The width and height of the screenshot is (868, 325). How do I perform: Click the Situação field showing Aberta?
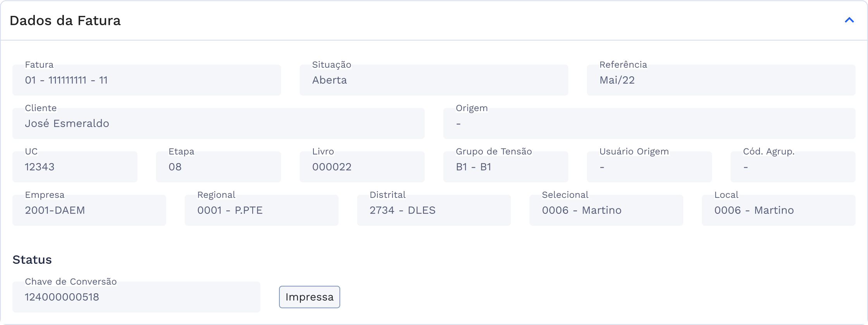tap(434, 80)
